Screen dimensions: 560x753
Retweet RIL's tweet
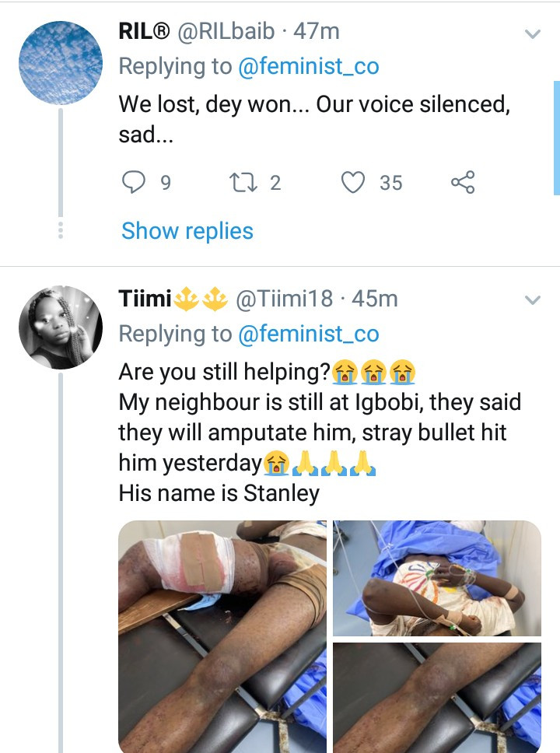243,183
